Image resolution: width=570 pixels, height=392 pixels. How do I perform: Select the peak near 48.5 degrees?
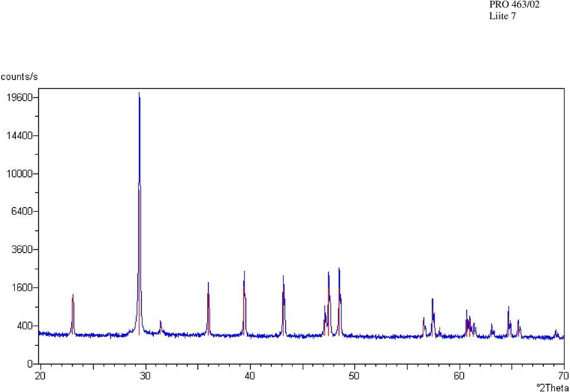pyautogui.click(x=339, y=302)
